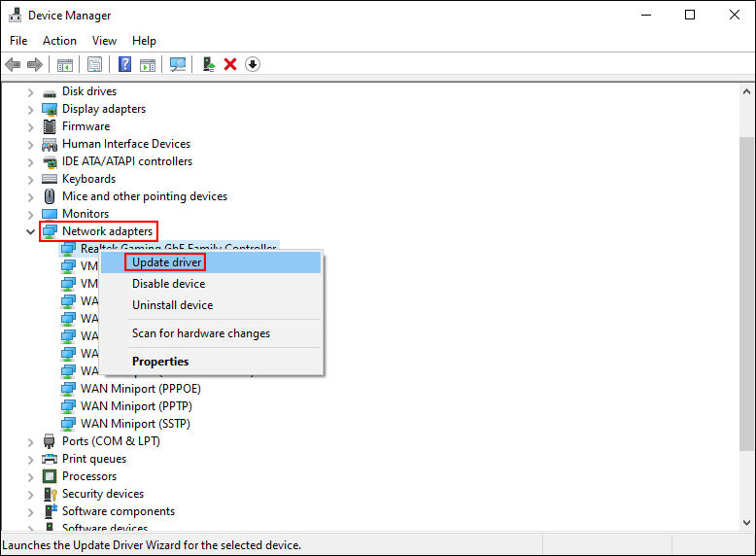Image resolution: width=756 pixels, height=556 pixels.
Task: Select WAN Miniport (PPTP) adapter
Action: pyautogui.click(x=136, y=406)
